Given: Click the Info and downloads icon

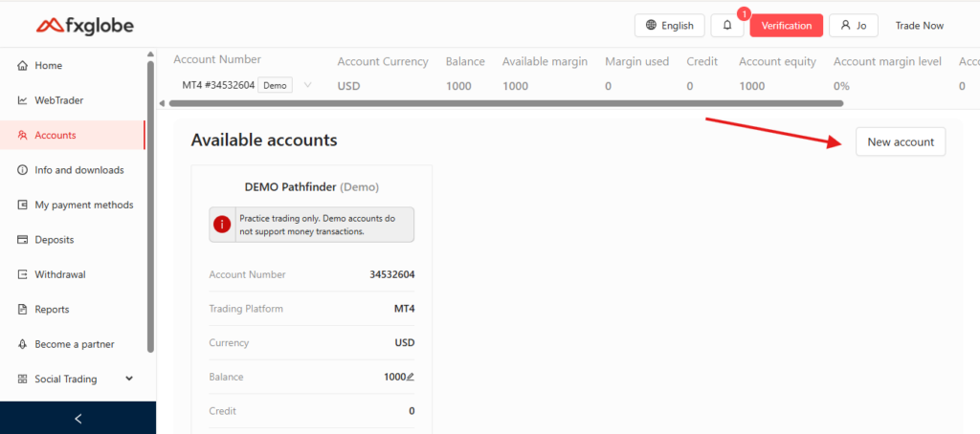Looking at the screenshot, I should click(23, 170).
